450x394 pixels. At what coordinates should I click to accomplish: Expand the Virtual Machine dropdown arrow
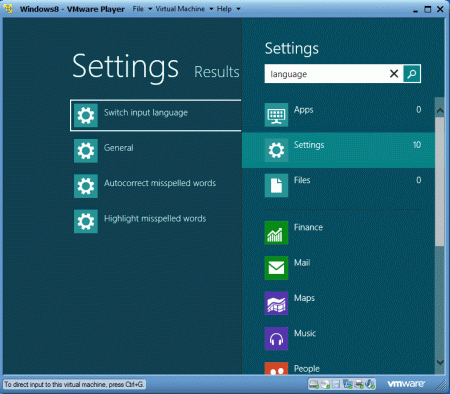tap(211, 9)
